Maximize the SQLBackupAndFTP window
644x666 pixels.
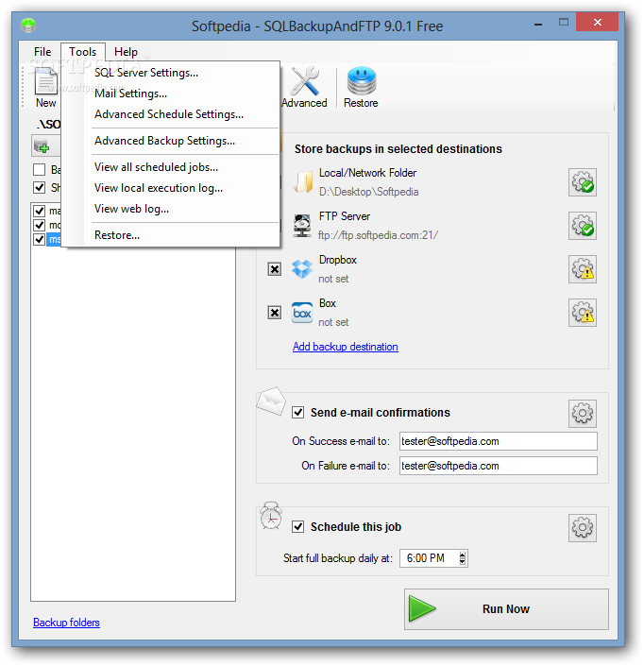(564, 23)
